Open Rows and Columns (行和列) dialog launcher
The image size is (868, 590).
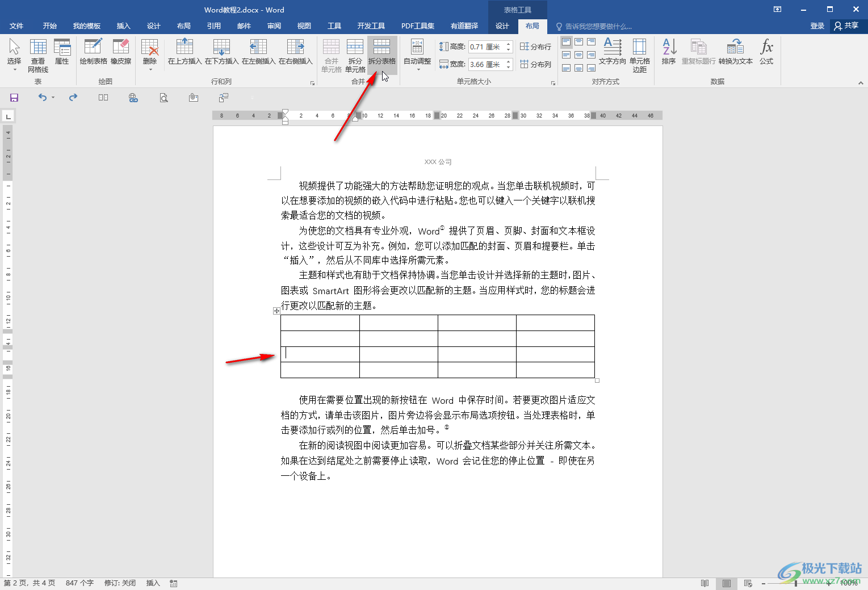click(x=312, y=83)
